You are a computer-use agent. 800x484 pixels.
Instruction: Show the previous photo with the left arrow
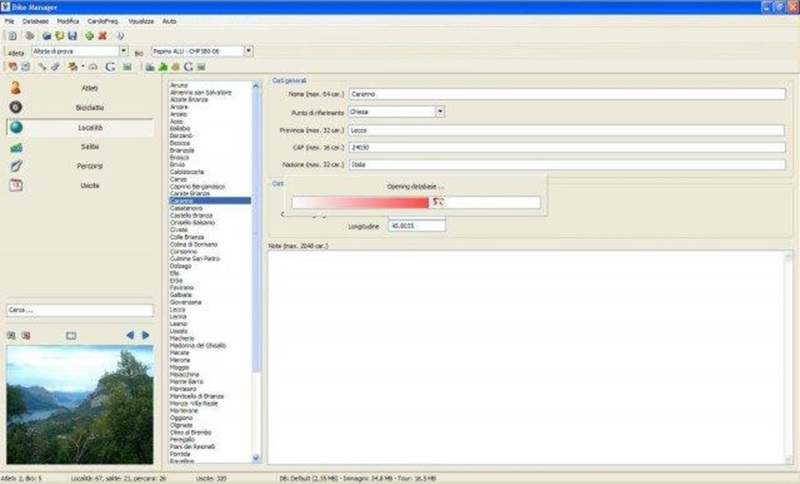pyautogui.click(x=130, y=335)
